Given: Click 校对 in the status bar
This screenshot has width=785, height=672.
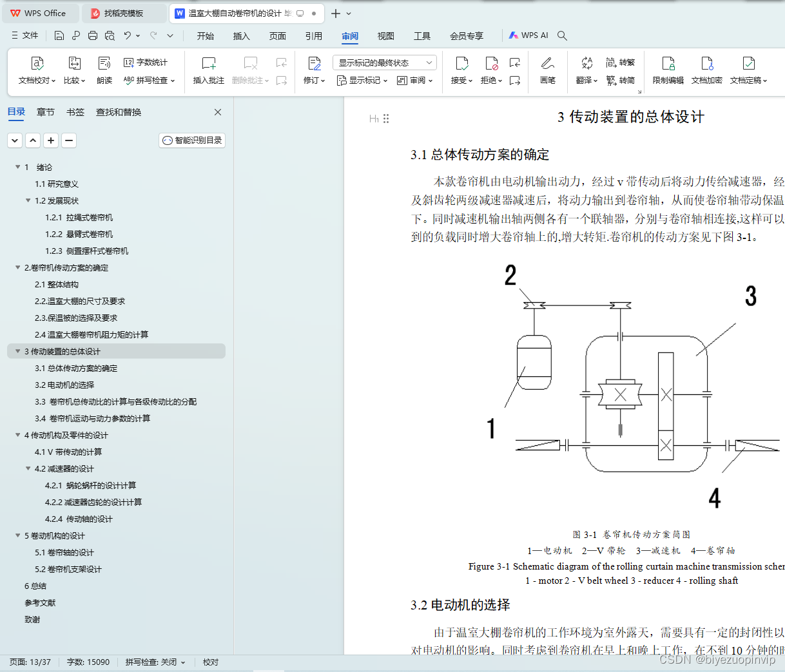Looking at the screenshot, I should 211,662.
